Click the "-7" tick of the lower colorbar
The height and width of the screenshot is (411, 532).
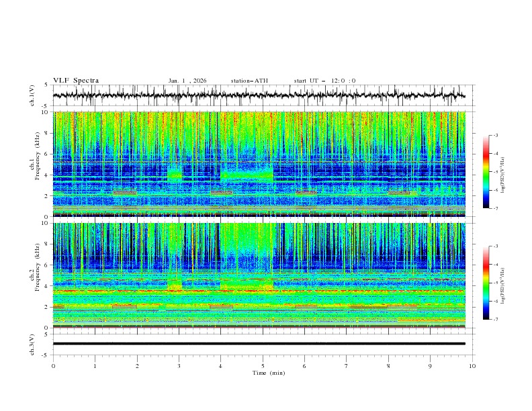click(x=496, y=320)
